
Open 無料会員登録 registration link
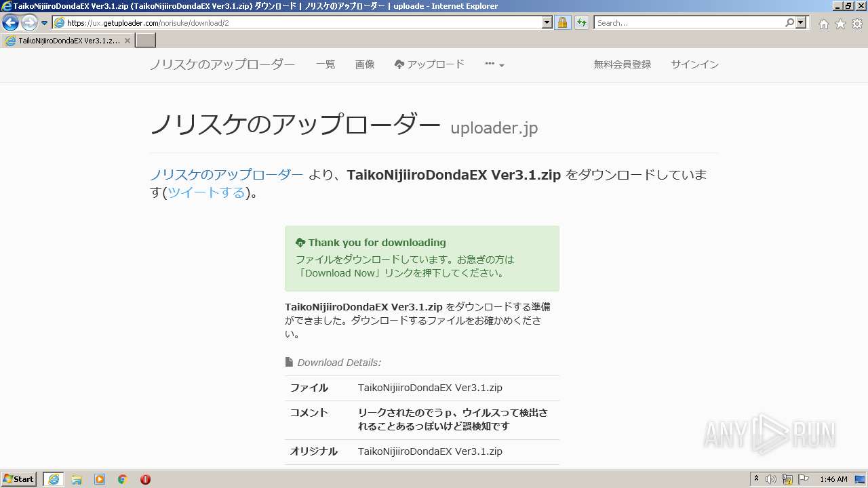(623, 64)
